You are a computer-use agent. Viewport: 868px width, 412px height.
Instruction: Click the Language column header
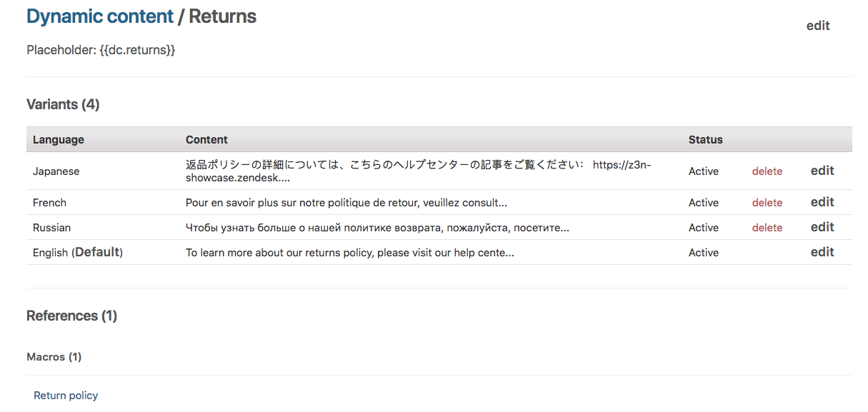(59, 140)
